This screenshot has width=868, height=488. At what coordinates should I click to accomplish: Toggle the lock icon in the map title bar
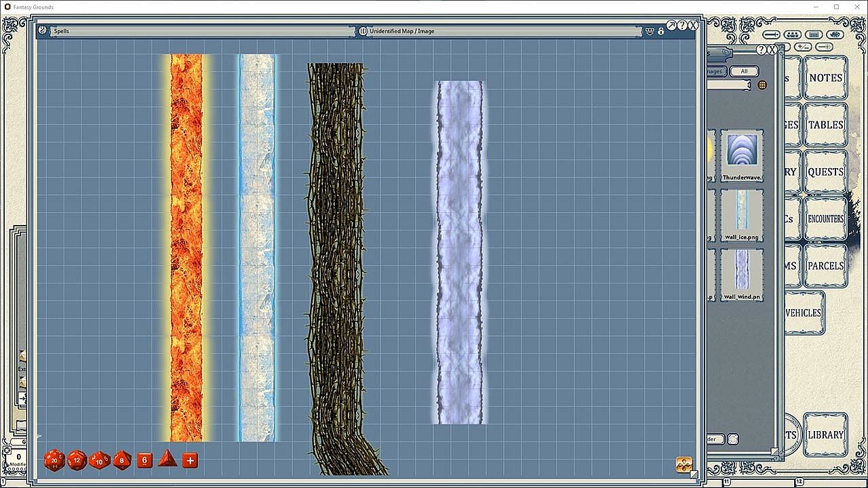coord(661,31)
